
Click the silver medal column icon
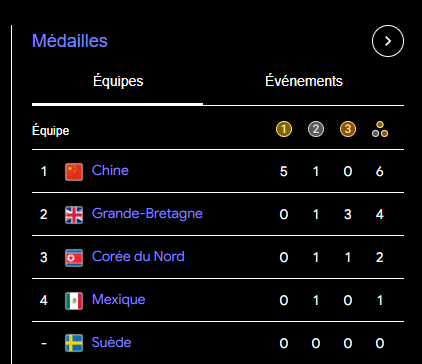coord(316,129)
